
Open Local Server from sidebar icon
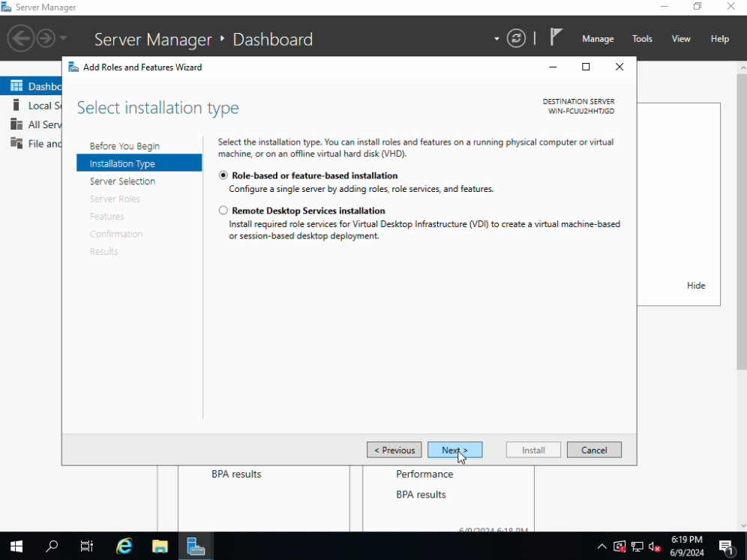tap(16, 106)
